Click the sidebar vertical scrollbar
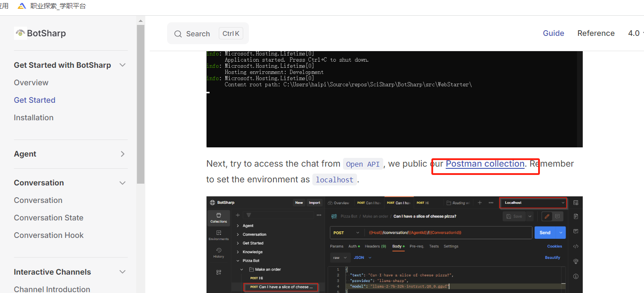 point(140,104)
